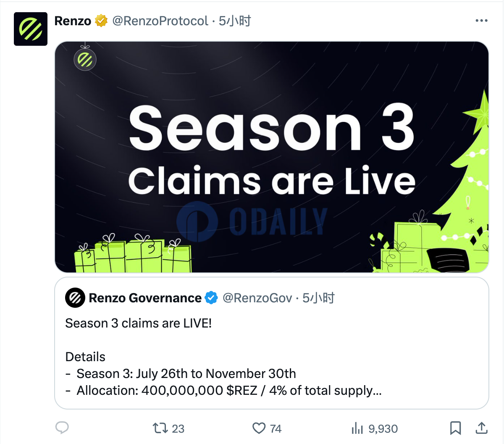Click the gold verified badge next to Renzo
The image size is (504, 444).
[101, 21]
